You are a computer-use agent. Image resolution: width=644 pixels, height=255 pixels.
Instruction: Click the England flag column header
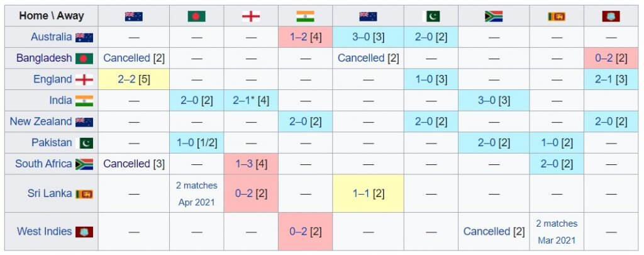(x=251, y=16)
